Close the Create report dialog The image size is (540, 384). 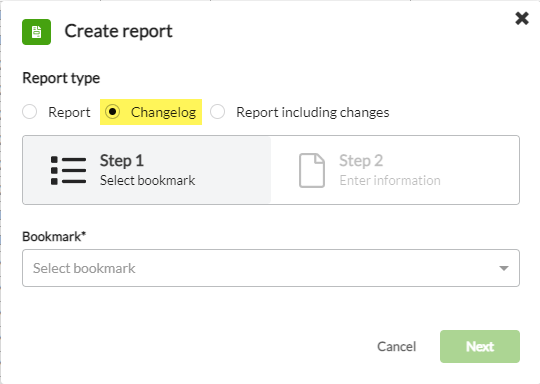[x=522, y=18]
